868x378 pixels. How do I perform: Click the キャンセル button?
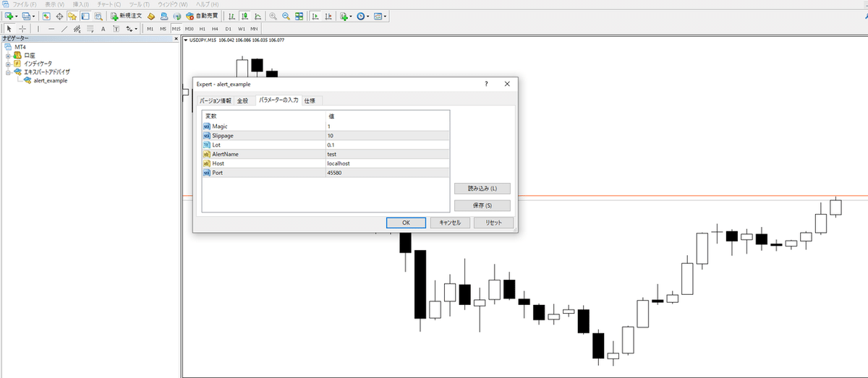(x=450, y=223)
